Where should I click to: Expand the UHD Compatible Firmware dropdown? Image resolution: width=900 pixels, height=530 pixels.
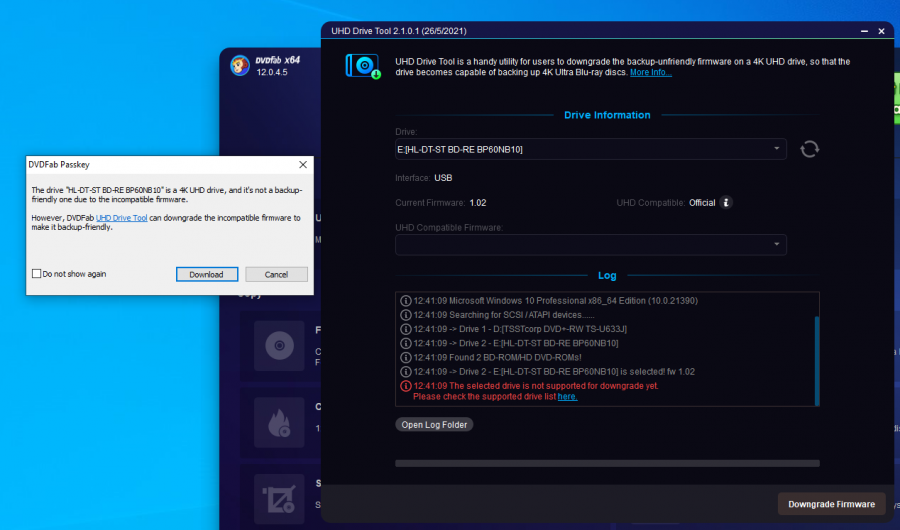[x=591, y=245]
